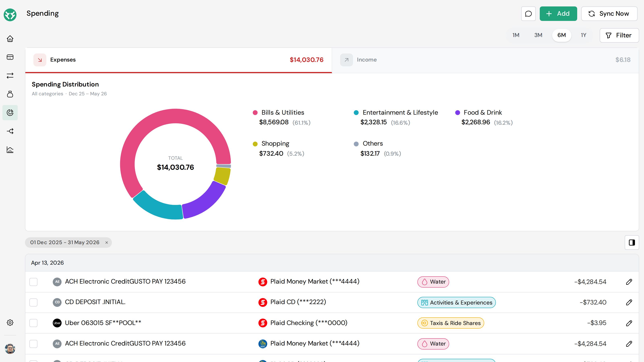Edit the Uber 063015 transaction pencil icon

[629, 323]
